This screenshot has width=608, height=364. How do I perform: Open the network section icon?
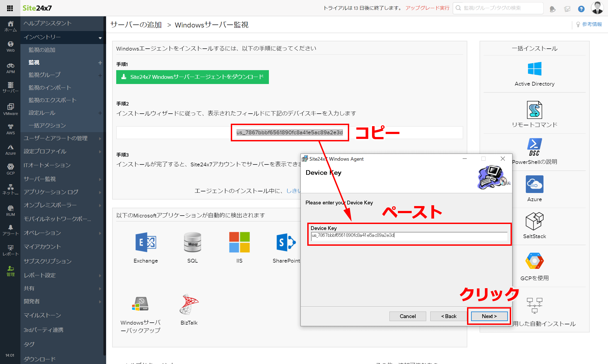10,189
